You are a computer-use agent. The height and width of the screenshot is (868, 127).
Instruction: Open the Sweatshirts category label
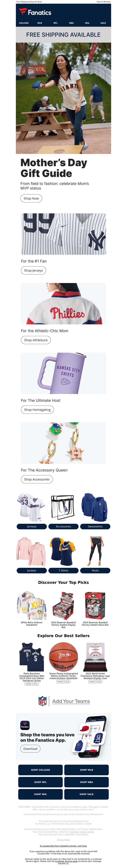(95, 526)
